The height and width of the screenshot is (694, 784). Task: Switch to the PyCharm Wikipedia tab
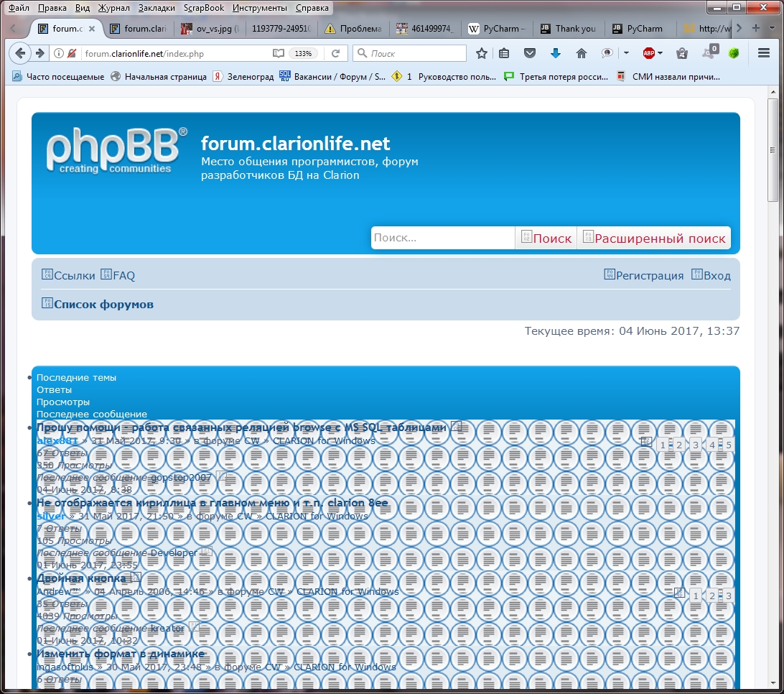(x=497, y=29)
